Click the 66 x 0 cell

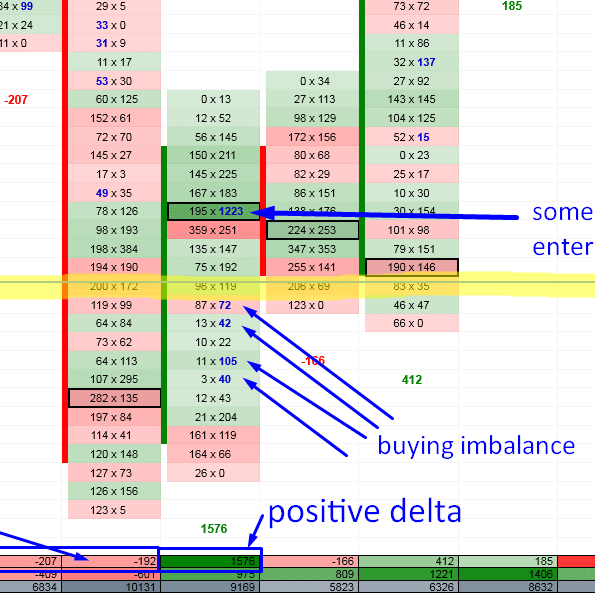(412, 323)
